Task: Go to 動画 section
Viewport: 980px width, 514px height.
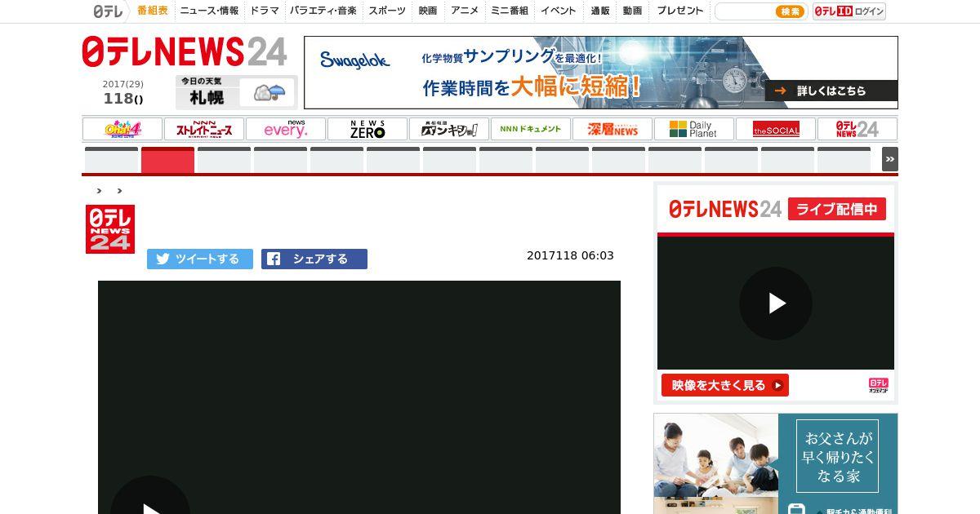Action: [632, 11]
